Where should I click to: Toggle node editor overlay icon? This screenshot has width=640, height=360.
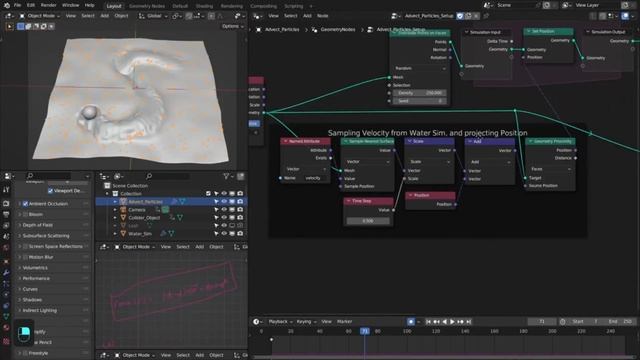(625, 16)
